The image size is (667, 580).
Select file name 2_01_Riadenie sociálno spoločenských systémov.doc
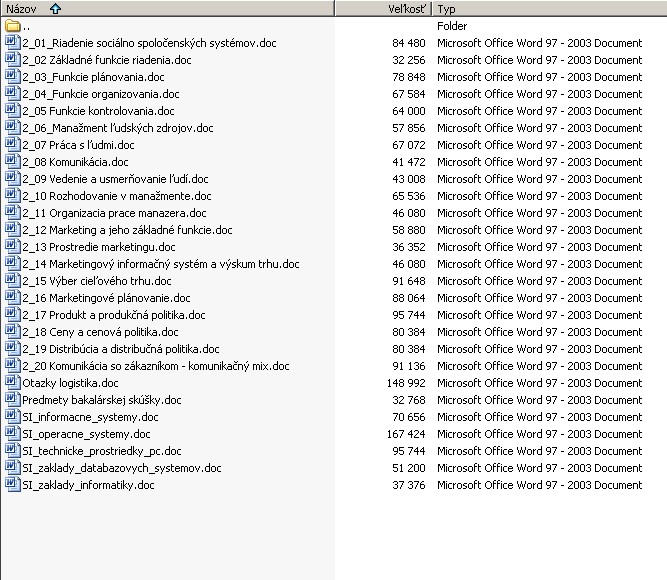pos(149,43)
